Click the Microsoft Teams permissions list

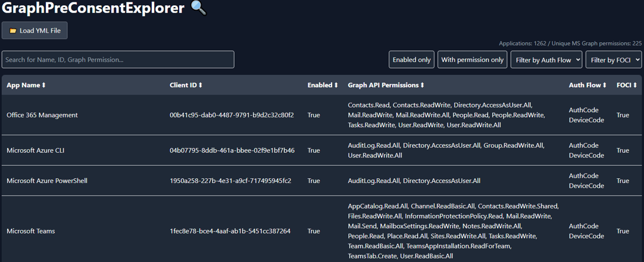click(454, 231)
